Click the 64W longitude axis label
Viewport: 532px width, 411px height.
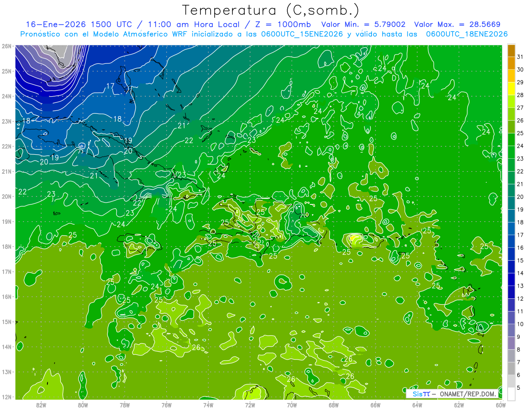click(417, 405)
